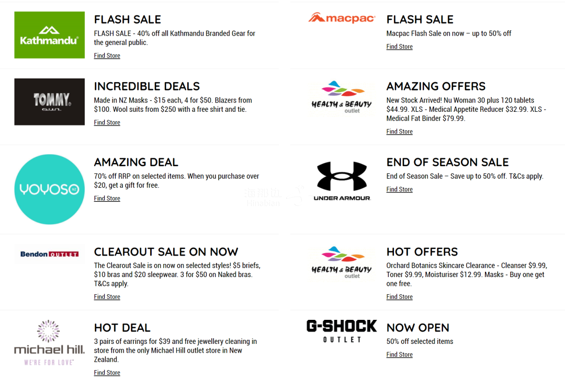Click Health & Beauty logo beside Hot Offers
This screenshot has width=565, height=392.
click(342, 262)
